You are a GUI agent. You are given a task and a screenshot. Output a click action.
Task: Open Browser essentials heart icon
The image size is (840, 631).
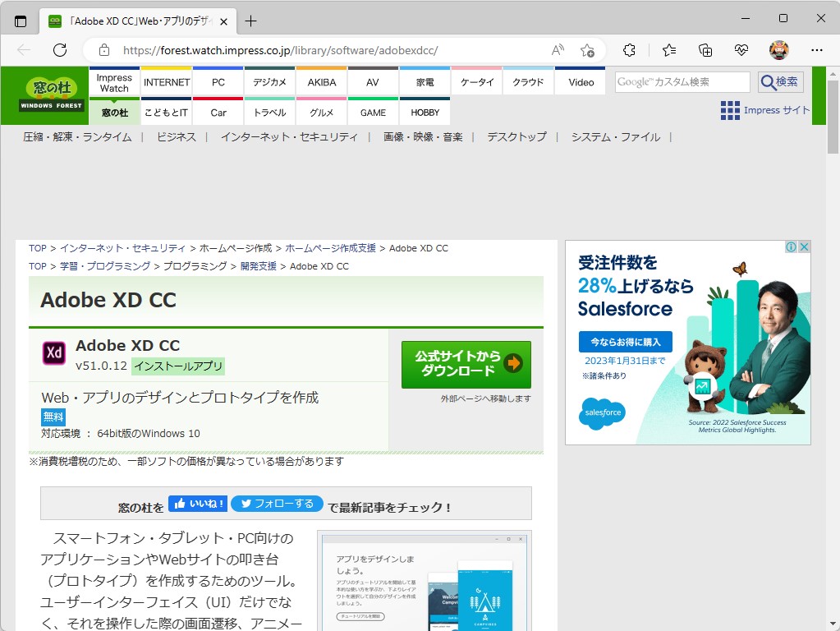pos(741,50)
